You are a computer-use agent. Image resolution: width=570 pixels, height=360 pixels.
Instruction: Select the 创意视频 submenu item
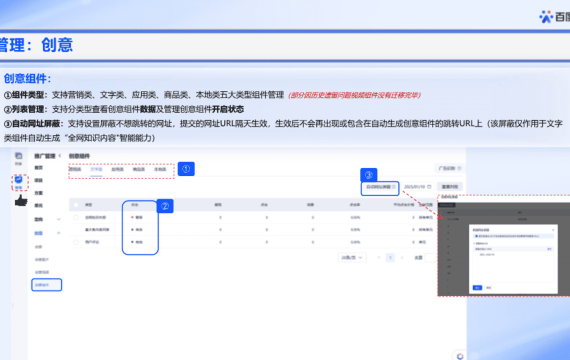point(42,272)
